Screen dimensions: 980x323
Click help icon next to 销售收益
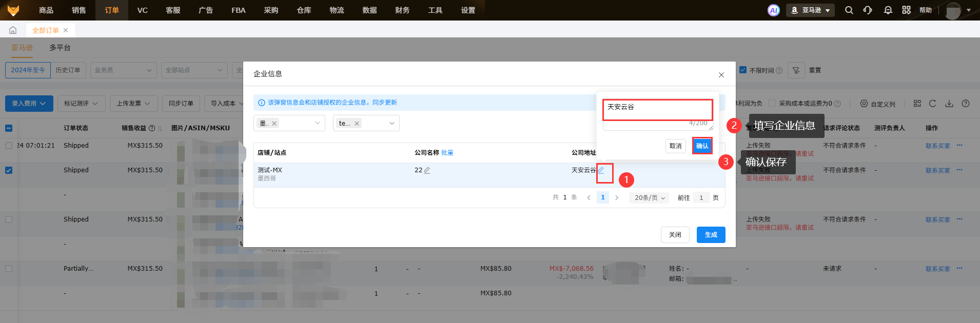151,128
